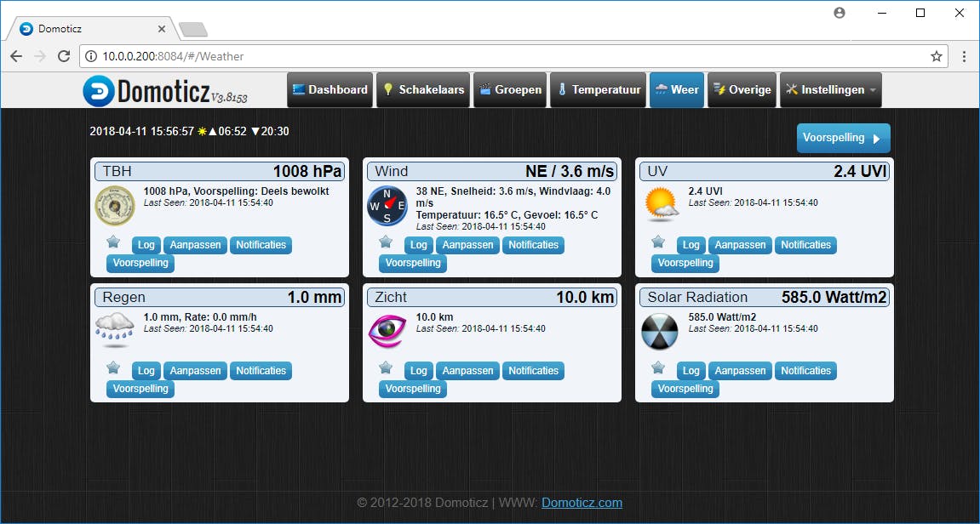Click Aanpassen on the UV card
This screenshot has height=524, width=980.
[x=741, y=245]
